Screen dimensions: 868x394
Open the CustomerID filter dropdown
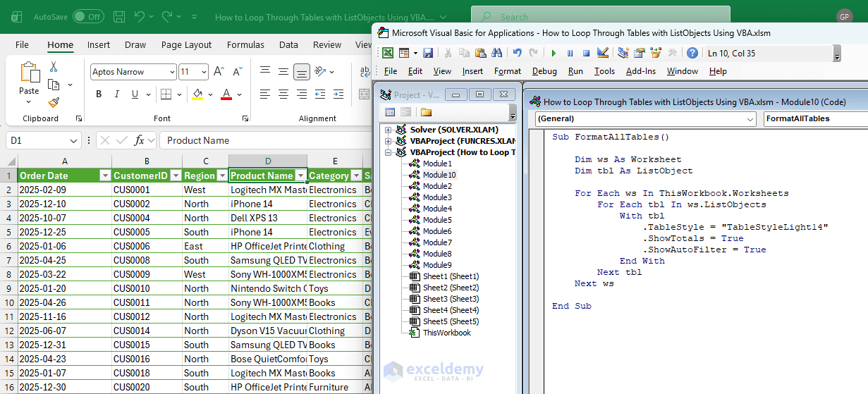tap(175, 176)
